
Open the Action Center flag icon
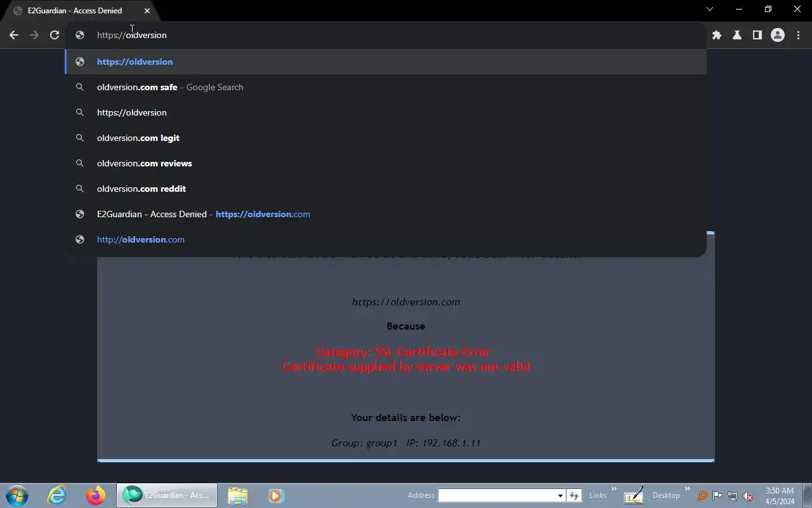pyautogui.click(x=717, y=496)
